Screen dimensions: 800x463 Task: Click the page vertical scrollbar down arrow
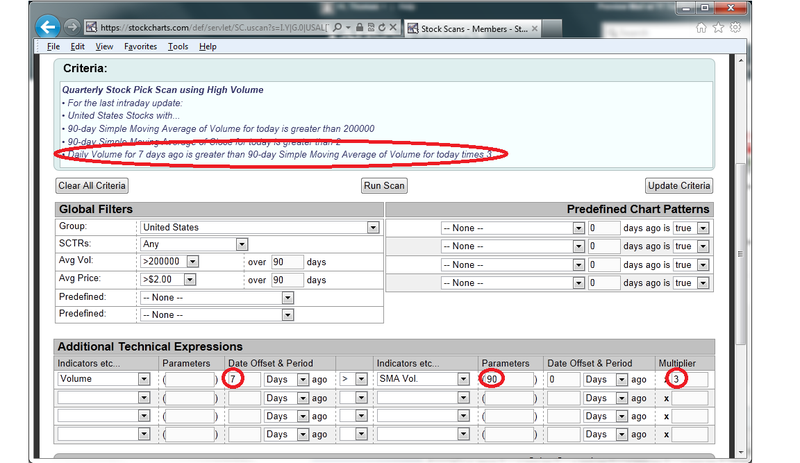pos(741,452)
